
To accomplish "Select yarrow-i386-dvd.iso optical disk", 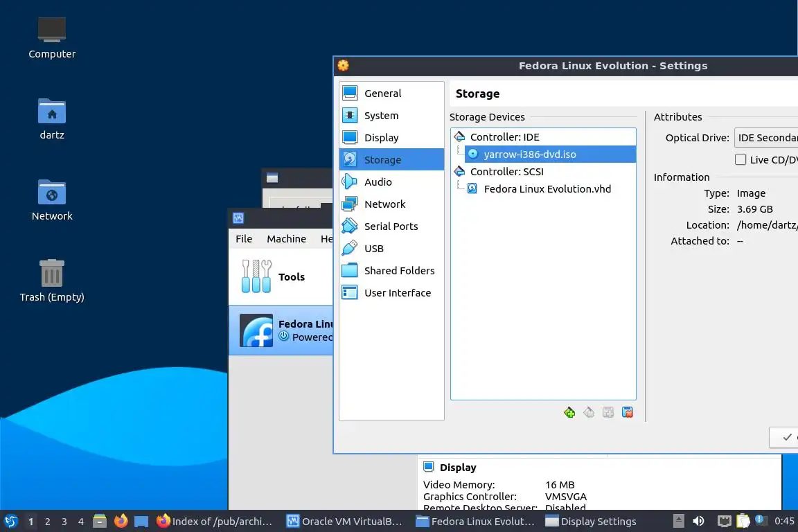I will click(549, 154).
